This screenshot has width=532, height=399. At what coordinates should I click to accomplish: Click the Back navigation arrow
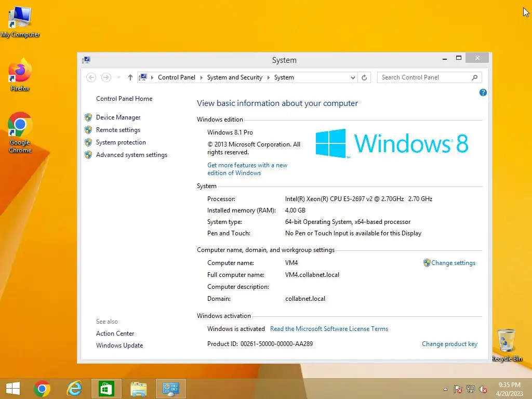click(91, 78)
